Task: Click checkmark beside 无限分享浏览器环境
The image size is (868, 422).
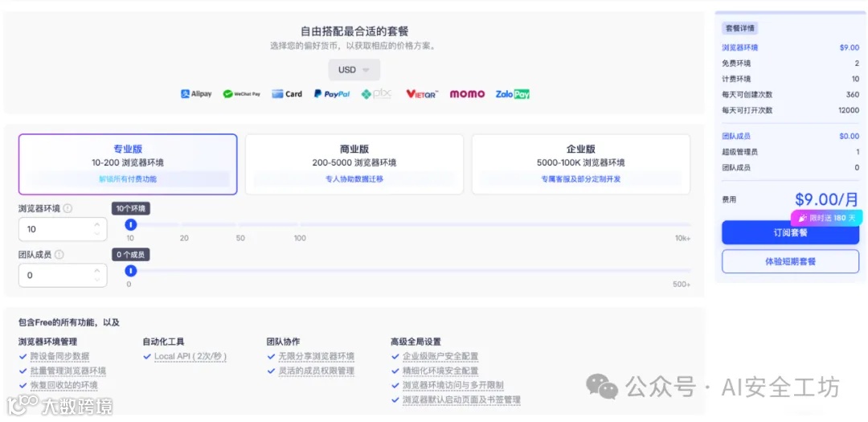Action: [x=271, y=356]
